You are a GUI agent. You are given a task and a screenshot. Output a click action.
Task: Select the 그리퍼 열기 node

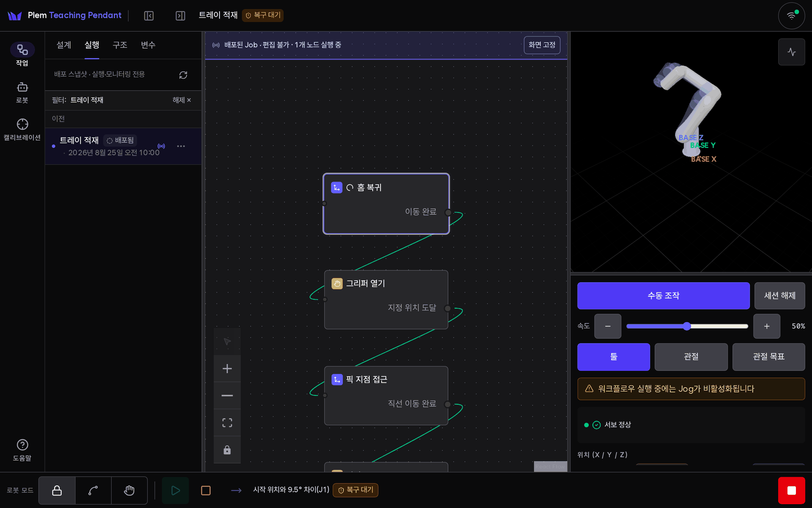point(386,300)
